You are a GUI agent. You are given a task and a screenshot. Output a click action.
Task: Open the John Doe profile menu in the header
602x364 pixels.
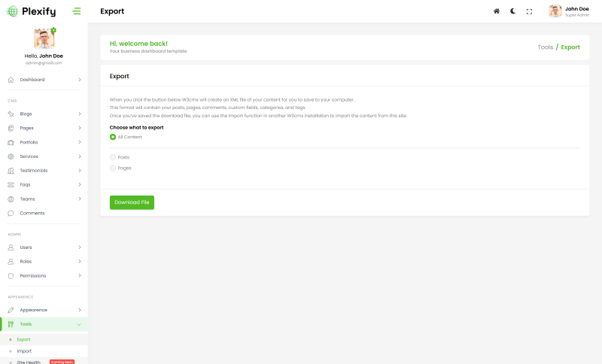click(x=570, y=11)
